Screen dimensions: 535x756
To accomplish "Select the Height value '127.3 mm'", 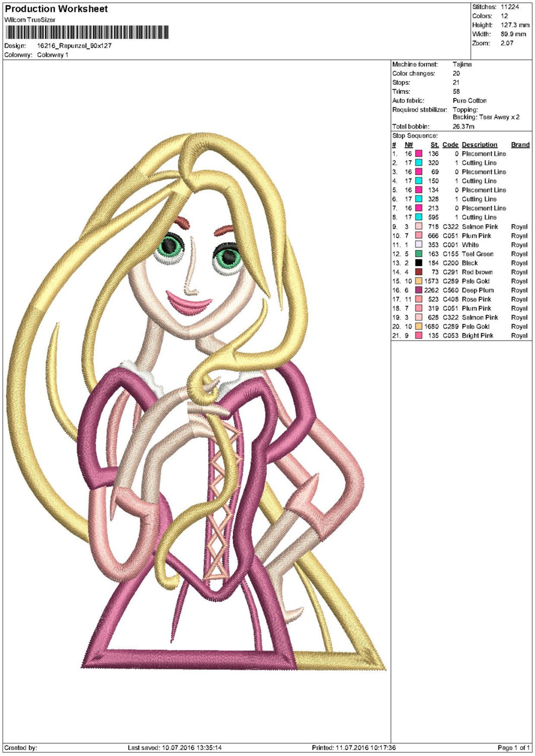I will coord(515,25).
